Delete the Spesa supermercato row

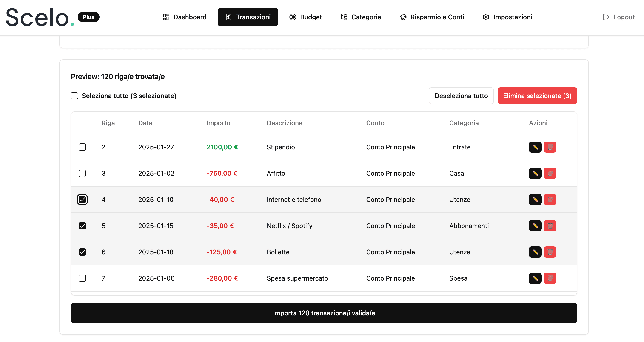550,278
